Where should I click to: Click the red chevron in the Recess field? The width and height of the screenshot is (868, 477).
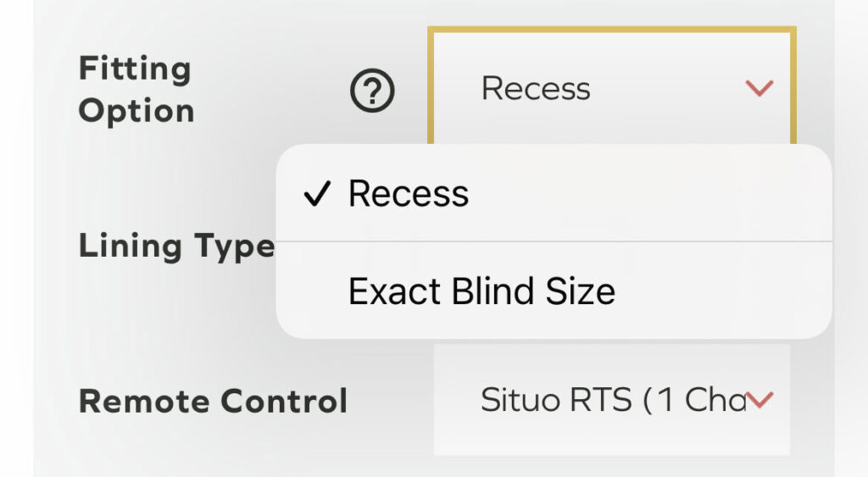coord(759,87)
